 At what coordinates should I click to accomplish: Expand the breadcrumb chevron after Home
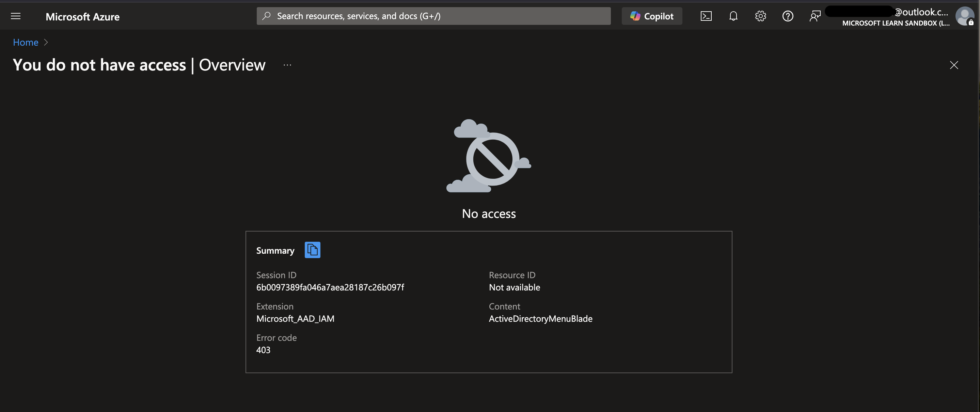point(46,42)
